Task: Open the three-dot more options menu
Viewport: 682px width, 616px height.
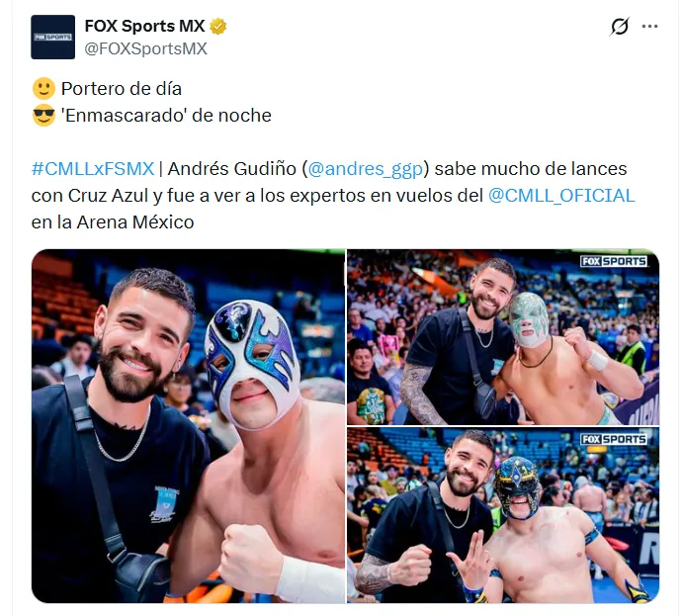Action: point(649,27)
